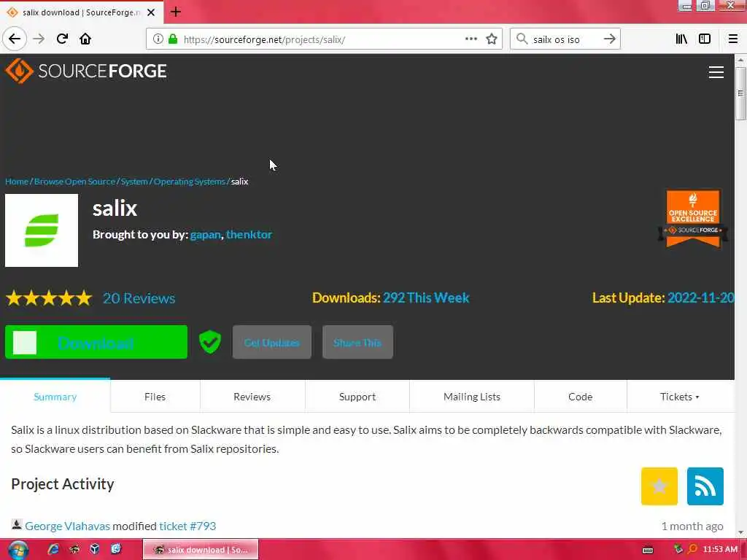
Task: Go to the browser Home icon
Action: point(85,39)
